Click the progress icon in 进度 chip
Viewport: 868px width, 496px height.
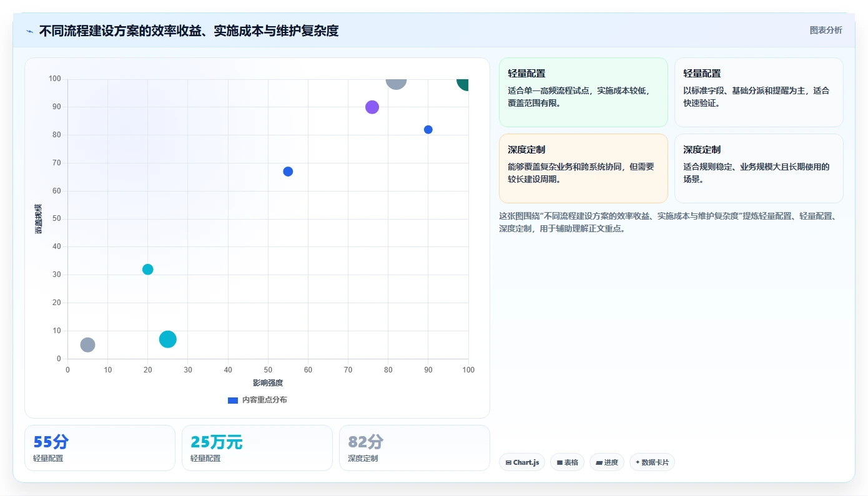pyautogui.click(x=599, y=463)
